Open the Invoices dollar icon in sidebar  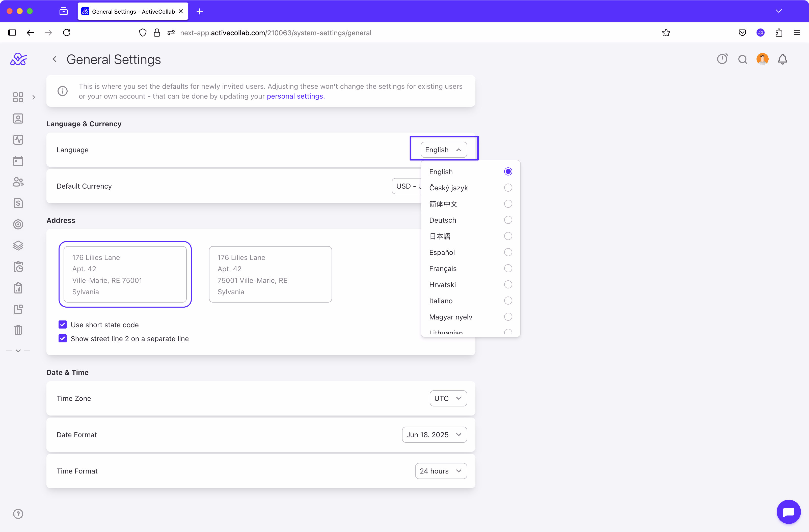coord(18,203)
